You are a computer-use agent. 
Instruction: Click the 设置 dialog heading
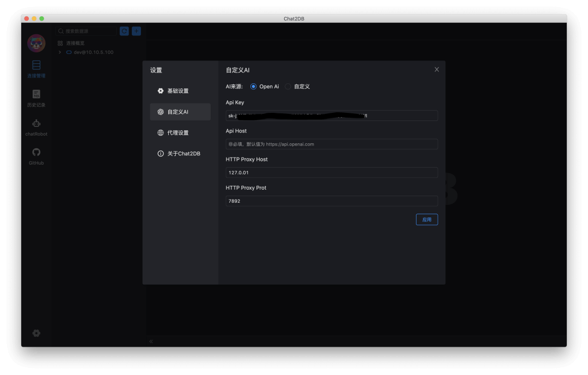(156, 70)
